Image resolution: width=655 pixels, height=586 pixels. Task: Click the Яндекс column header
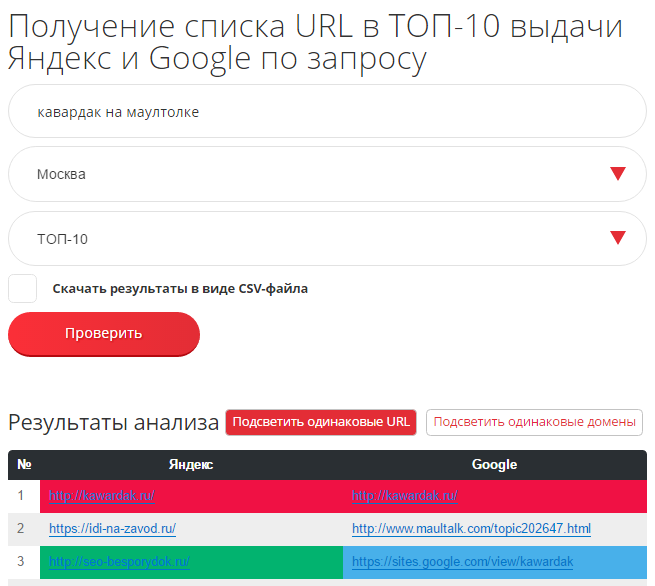tap(191, 464)
